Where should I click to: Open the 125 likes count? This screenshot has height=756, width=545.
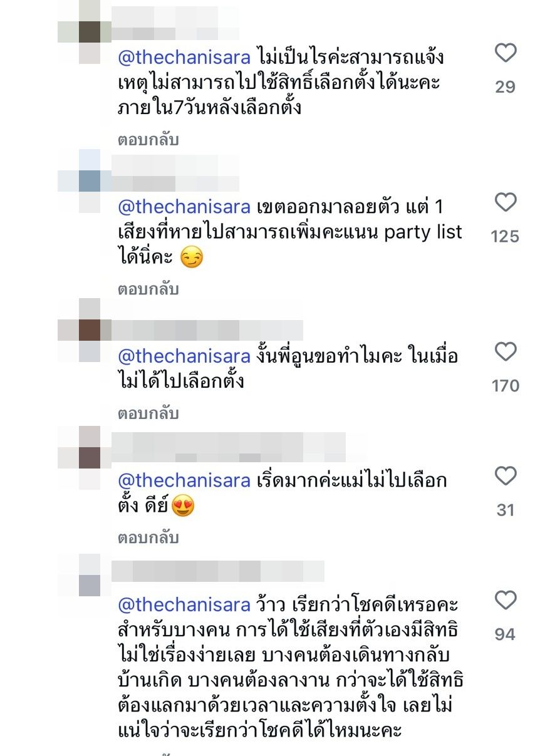pyautogui.click(x=505, y=236)
